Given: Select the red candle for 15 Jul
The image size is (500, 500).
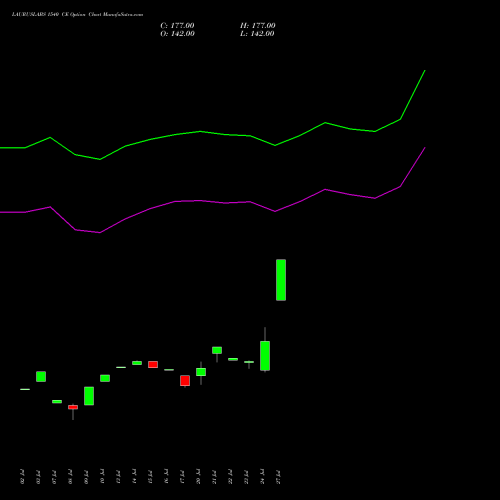Looking at the screenshot, I should (153, 364).
